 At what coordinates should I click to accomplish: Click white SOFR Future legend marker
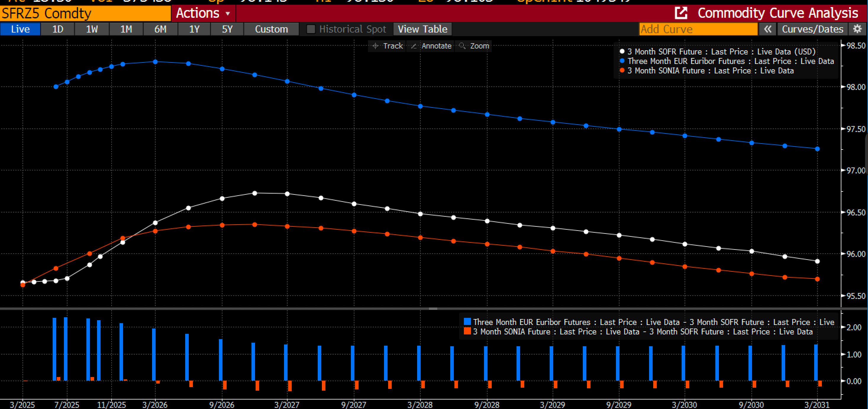pos(622,51)
